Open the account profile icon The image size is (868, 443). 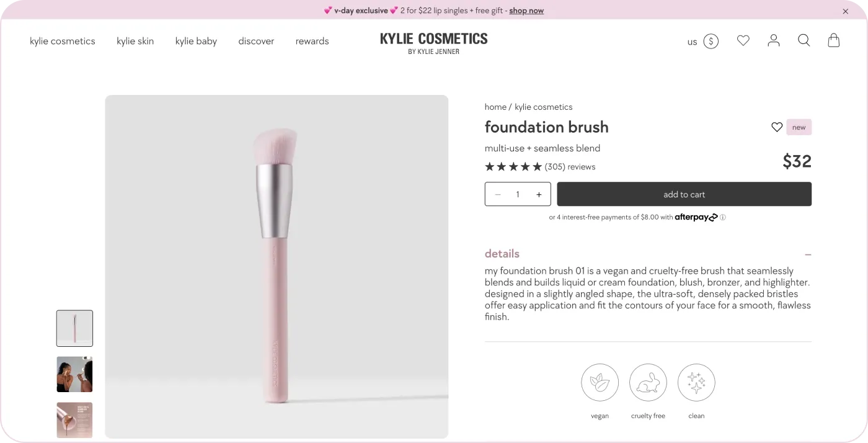(x=773, y=40)
